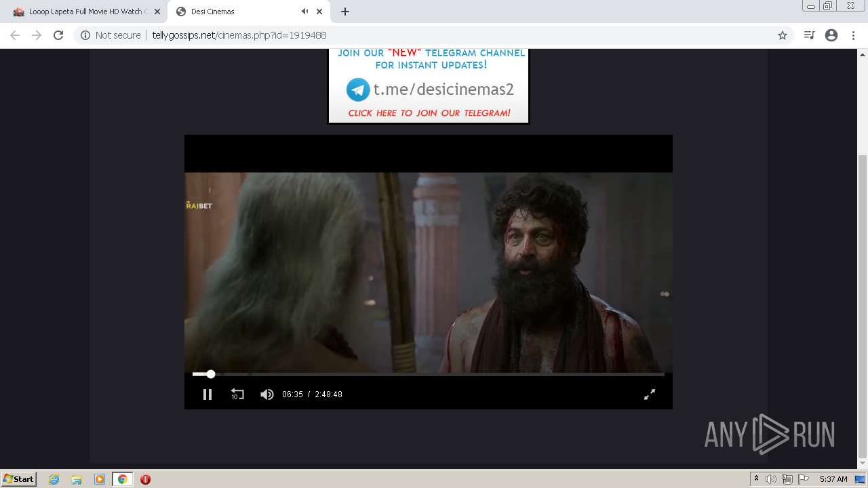
Task: Click the Telegram logo icon
Action: click(x=358, y=89)
